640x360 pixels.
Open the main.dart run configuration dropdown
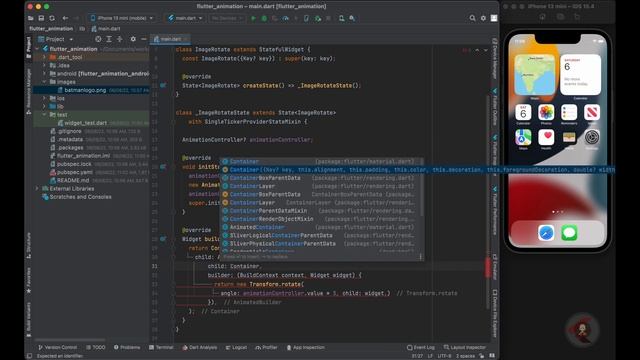click(185, 18)
